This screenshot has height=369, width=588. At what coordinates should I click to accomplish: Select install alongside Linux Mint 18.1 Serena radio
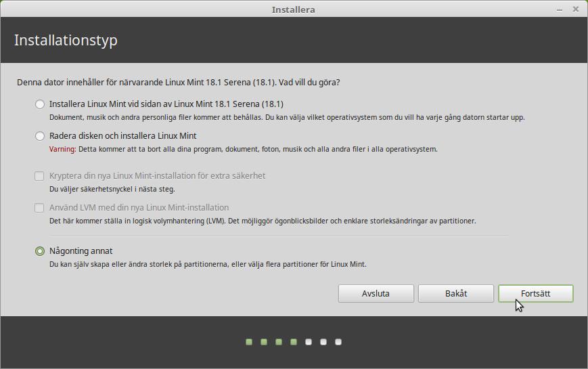pos(40,104)
